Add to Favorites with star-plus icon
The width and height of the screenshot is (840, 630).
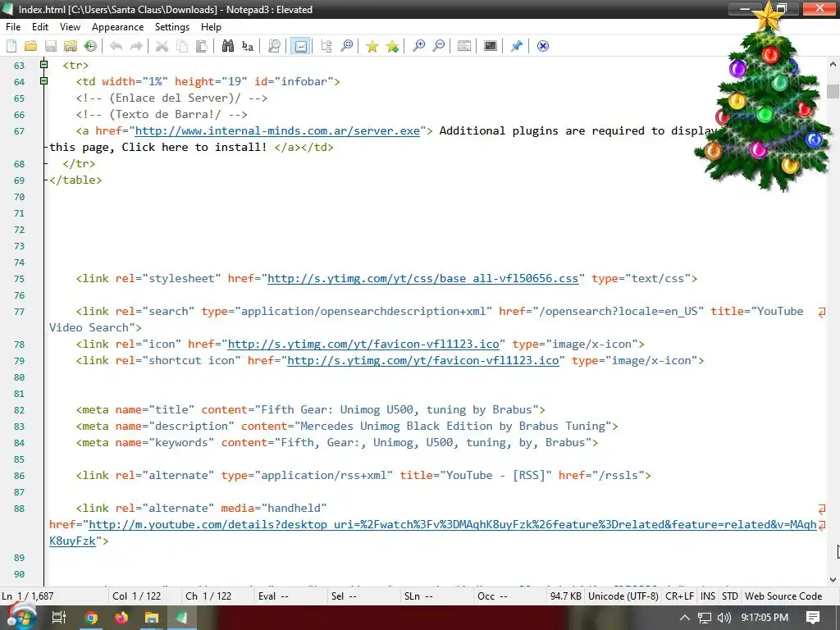pyautogui.click(x=393, y=46)
